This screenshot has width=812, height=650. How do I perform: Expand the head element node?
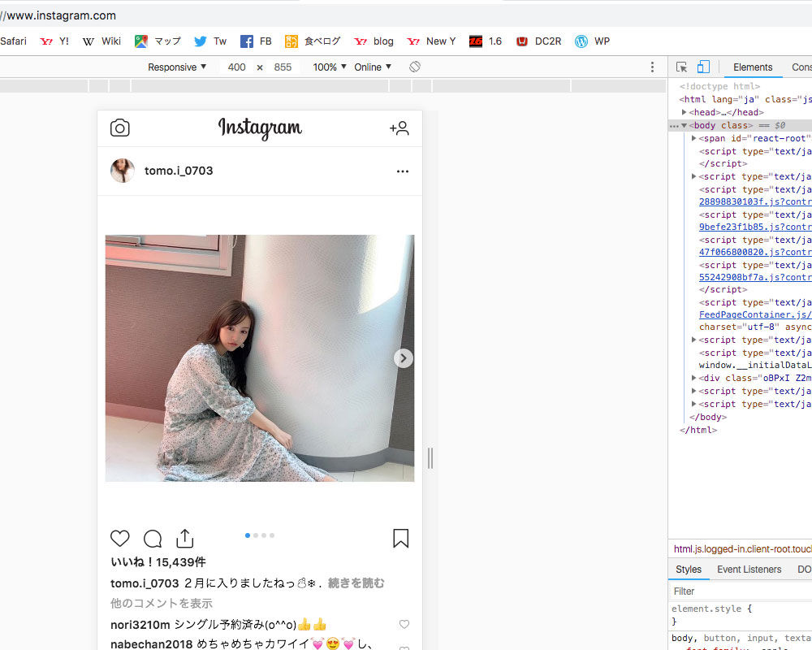(684, 112)
